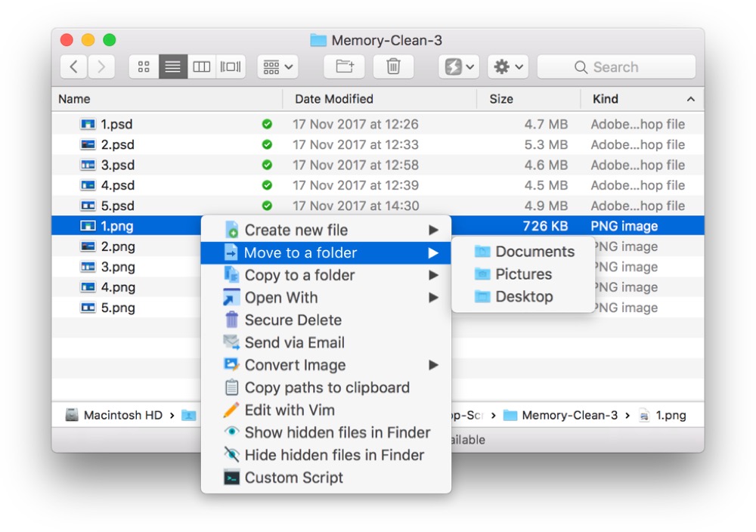The width and height of the screenshot is (756, 532).
Task: Pick Show hidden files in Finder
Action: tap(337, 432)
